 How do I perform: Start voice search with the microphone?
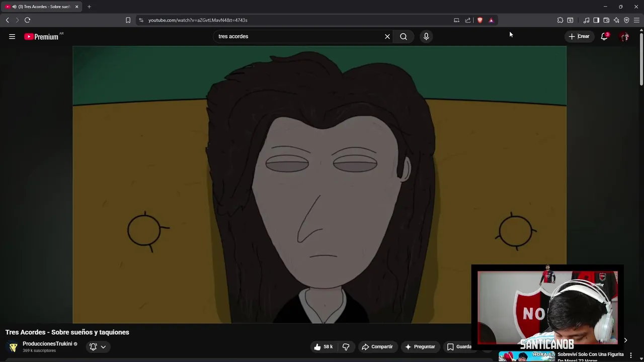pyautogui.click(x=426, y=36)
